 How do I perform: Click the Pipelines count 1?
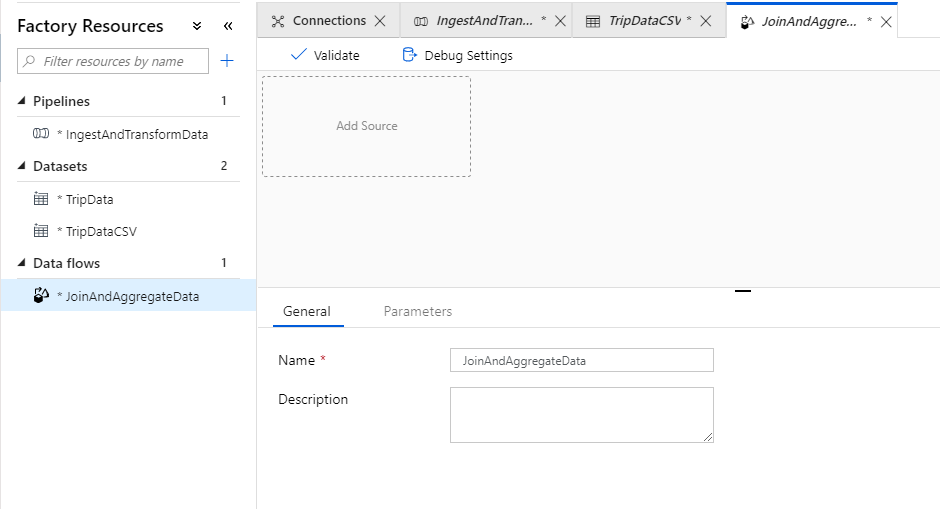click(224, 101)
